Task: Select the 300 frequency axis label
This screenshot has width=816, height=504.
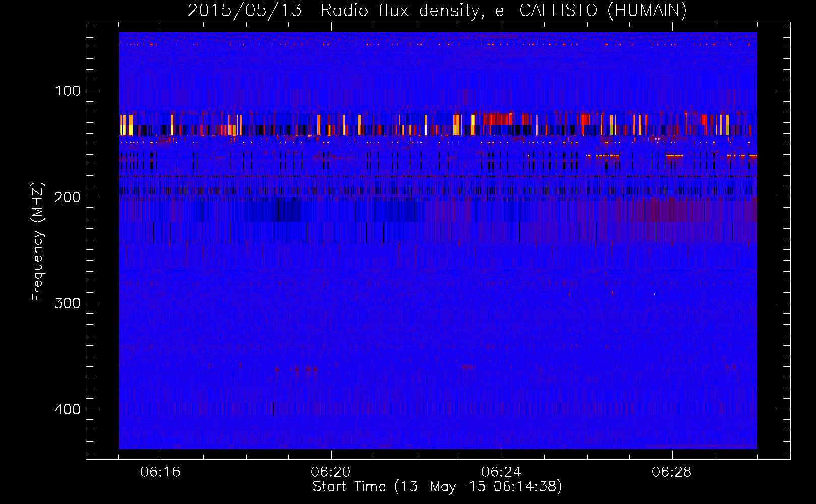Action: [68, 303]
